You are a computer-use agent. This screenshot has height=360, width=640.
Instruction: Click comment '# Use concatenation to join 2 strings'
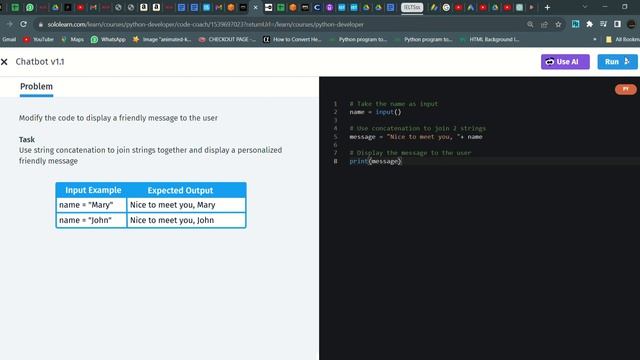(418, 128)
